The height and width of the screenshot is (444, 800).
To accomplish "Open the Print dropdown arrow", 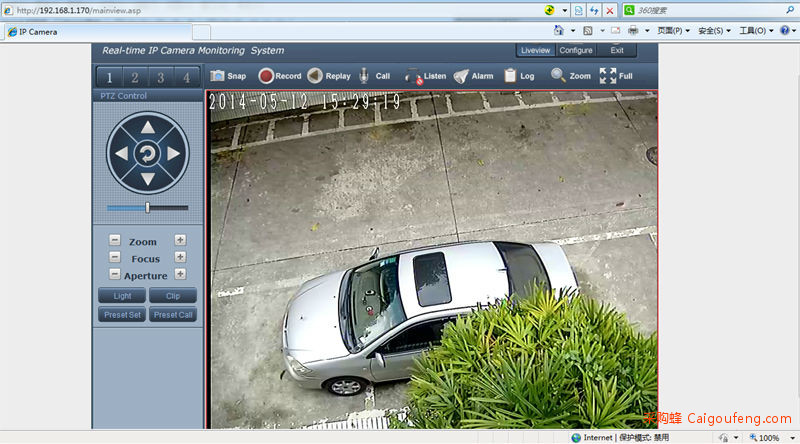I will coord(647,31).
